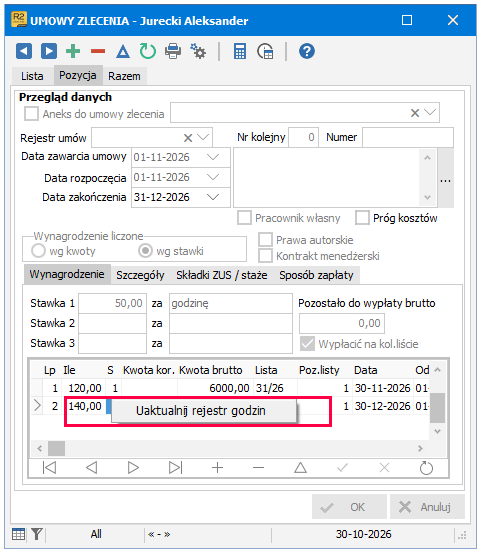Print the contract using printer icon

[173, 51]
